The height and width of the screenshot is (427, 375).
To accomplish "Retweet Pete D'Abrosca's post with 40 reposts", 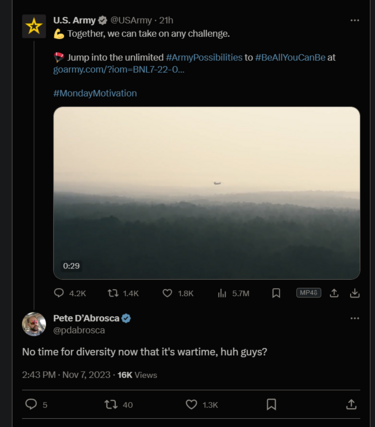I will click(x=118, y=405).
